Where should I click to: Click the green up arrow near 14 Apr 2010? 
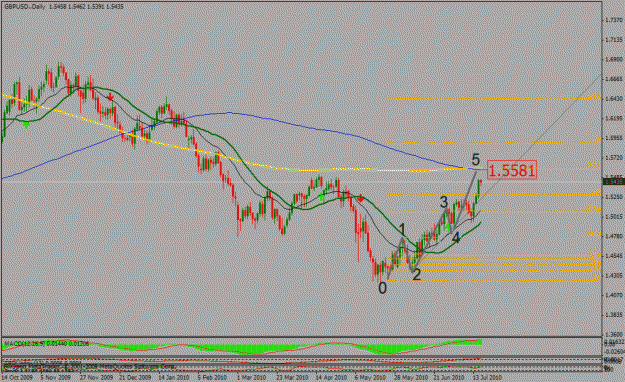(x=321, y=196)
